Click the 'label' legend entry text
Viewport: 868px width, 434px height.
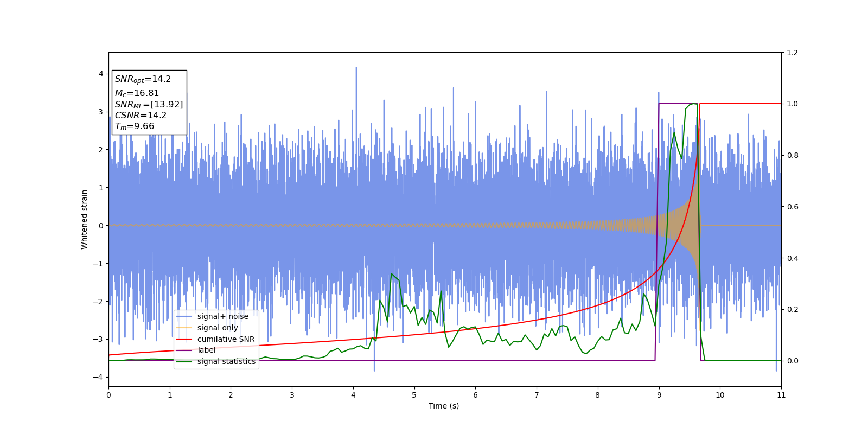[206, 350]
